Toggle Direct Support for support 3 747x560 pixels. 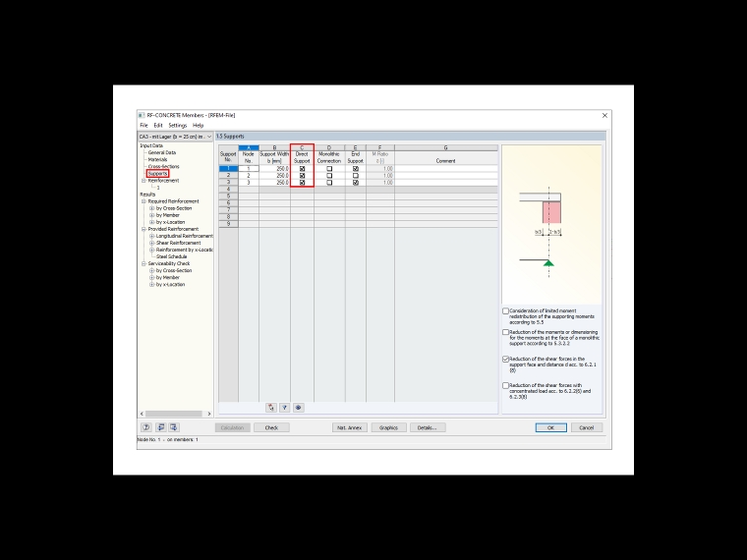click(302, 183)
